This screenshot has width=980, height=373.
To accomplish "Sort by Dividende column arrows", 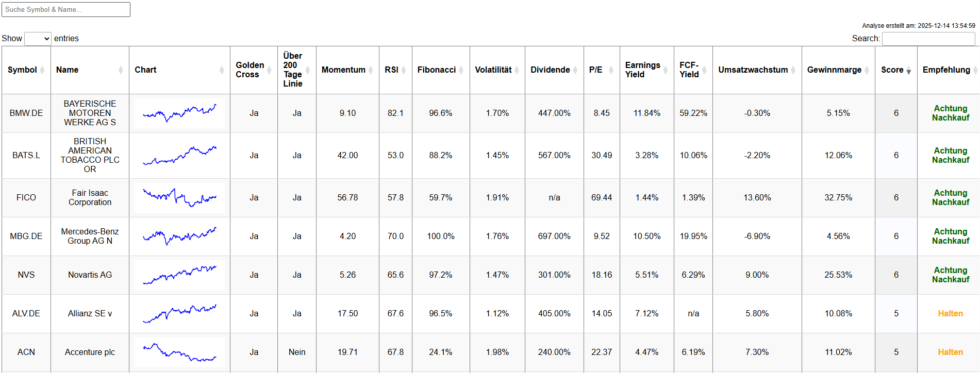I will click(575, 70).
